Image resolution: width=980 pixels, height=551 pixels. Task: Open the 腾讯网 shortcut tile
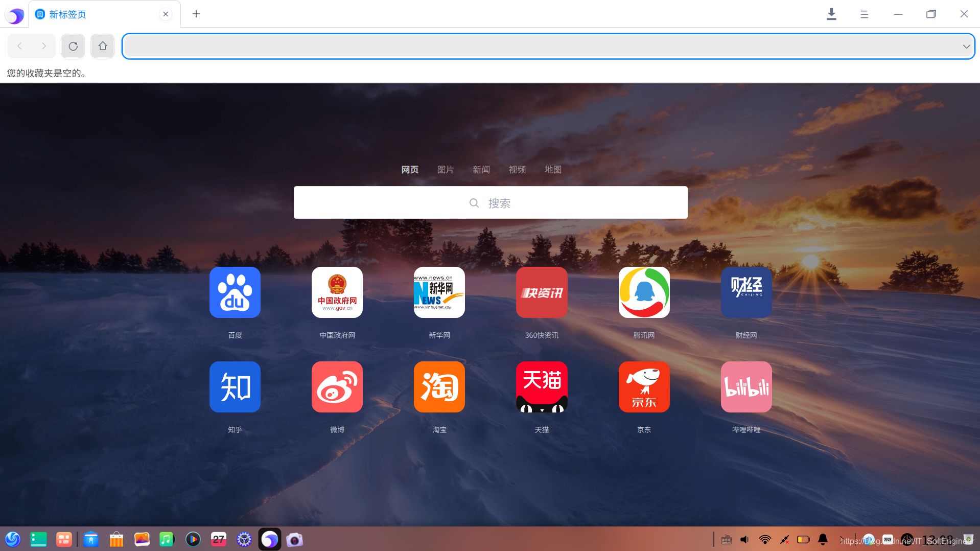coord(644,292)
